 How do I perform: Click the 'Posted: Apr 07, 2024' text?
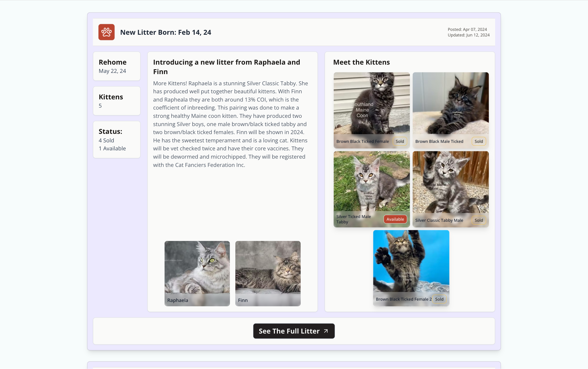coord(467,29)
